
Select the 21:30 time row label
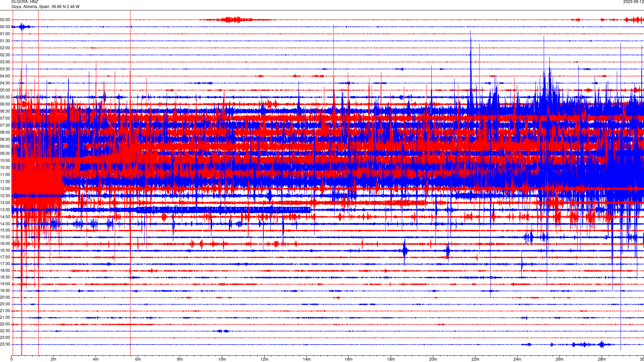5,317
